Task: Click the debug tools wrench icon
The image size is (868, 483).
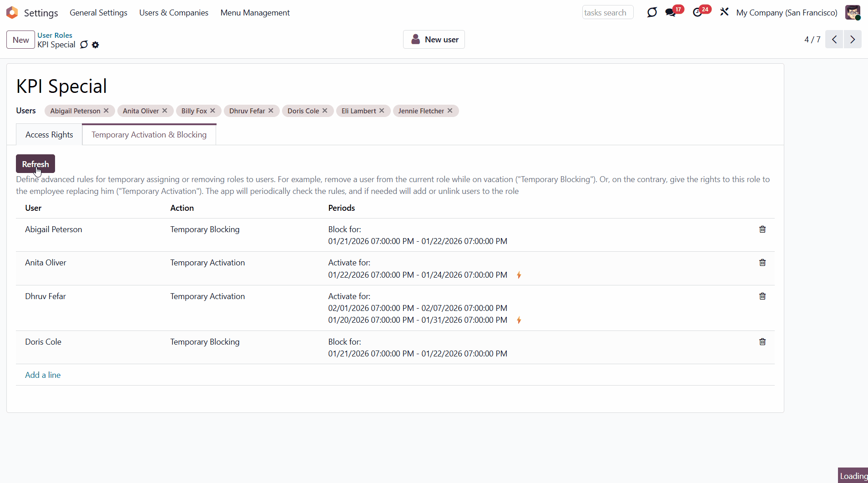Action: [x=724, y=12]
